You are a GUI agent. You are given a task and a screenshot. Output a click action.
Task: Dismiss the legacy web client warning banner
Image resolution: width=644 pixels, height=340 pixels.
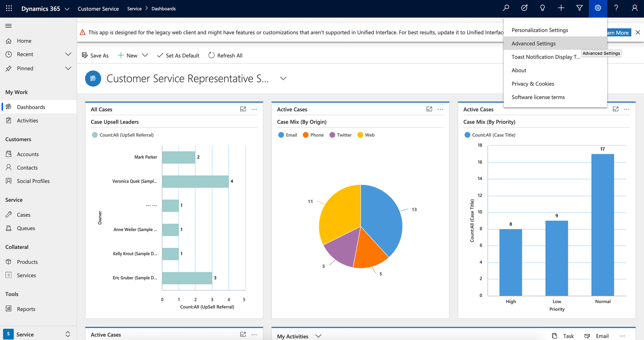click(638, 32)
